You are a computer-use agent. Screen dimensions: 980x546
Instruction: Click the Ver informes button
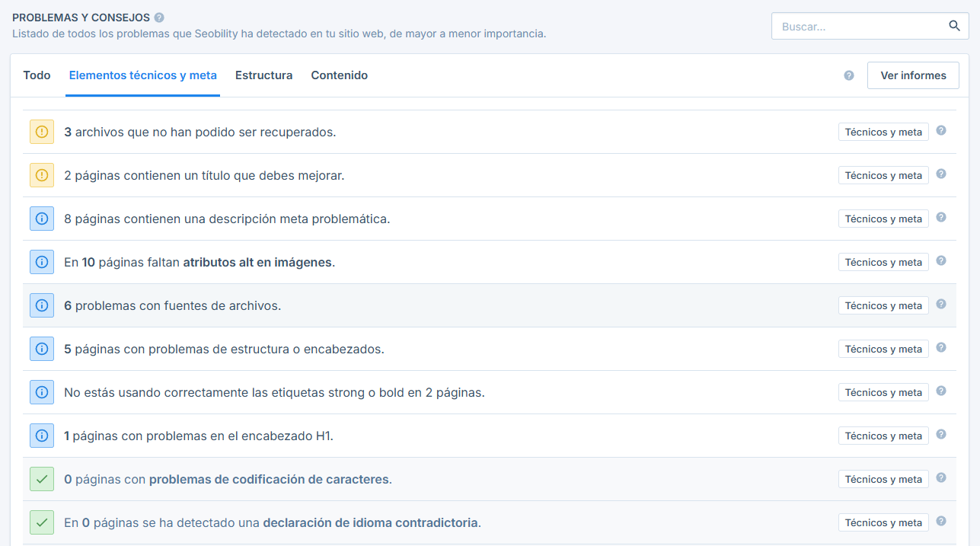[912, 75]
